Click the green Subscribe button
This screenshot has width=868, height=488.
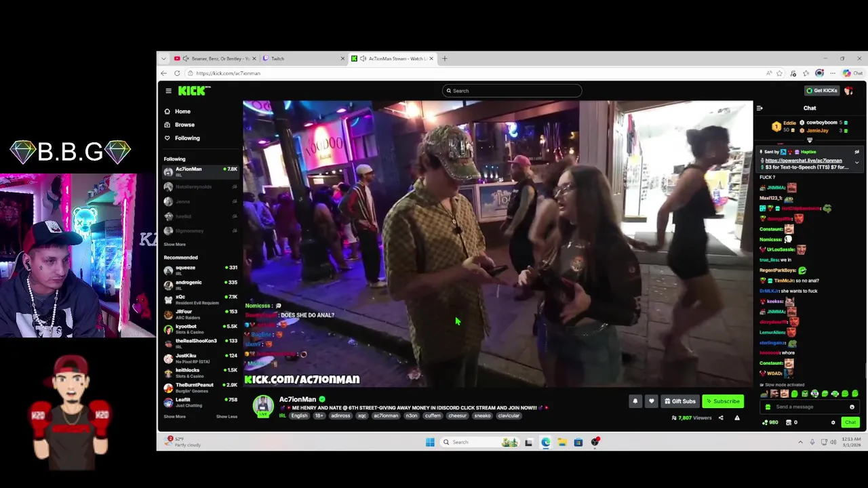[722, 401]
